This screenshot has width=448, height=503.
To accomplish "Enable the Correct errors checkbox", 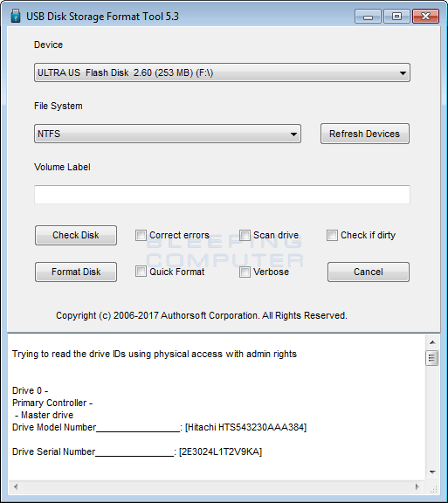I will click(x=141, y=235).
